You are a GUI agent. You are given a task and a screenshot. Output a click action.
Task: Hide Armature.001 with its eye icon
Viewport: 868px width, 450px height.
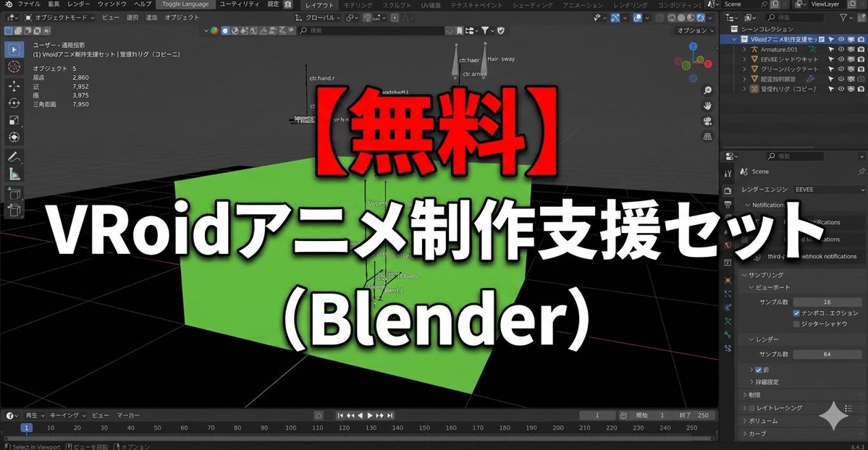click(840, 49)
